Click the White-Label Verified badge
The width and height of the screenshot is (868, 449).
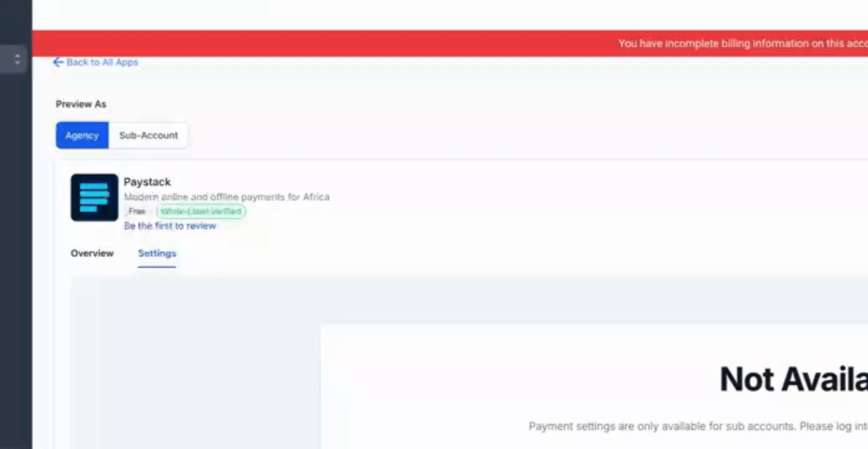tap(201, 211)
